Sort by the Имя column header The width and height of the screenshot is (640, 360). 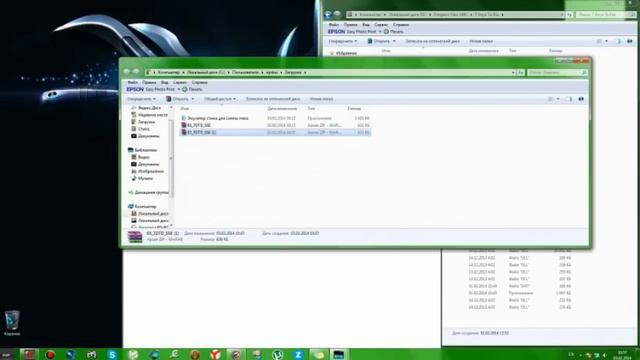(184, 109)
